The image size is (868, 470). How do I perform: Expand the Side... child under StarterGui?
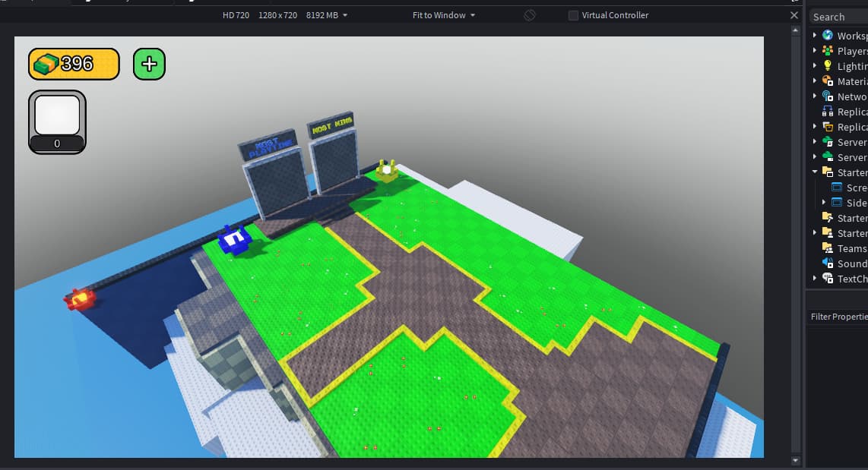pos(824,203)
